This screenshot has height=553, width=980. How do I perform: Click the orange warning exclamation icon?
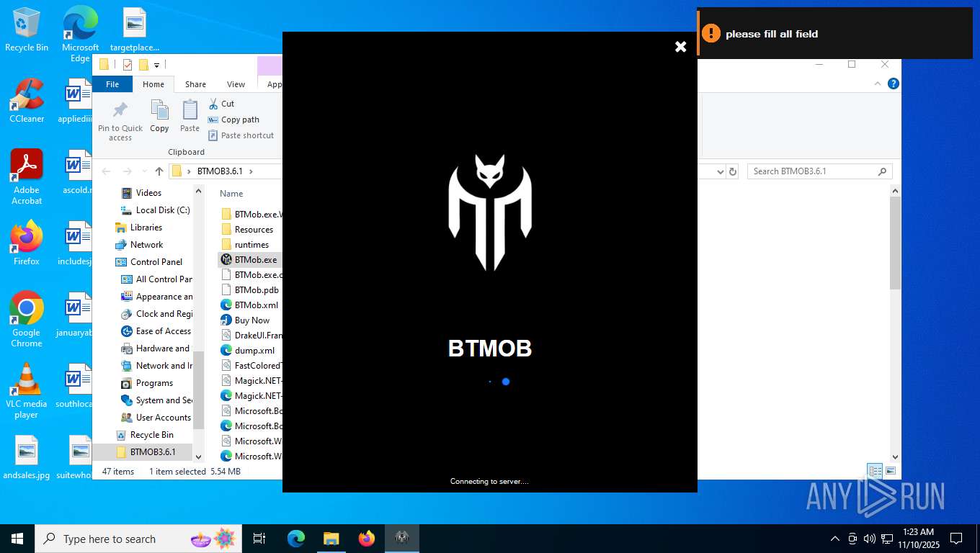coord(711,33)
